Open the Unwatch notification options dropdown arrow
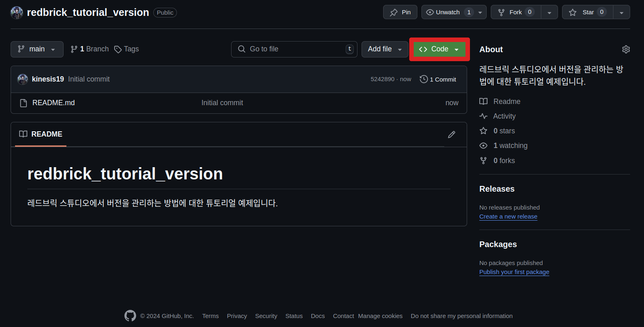The width and height of the screenshot is (644, 327). (480, 12)
